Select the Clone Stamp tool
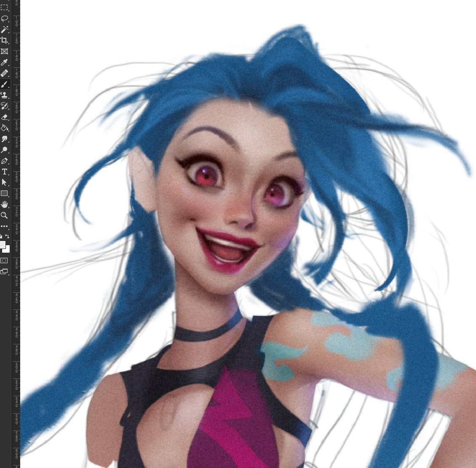Screen dimensions: 476x468 tap(4, 95)
